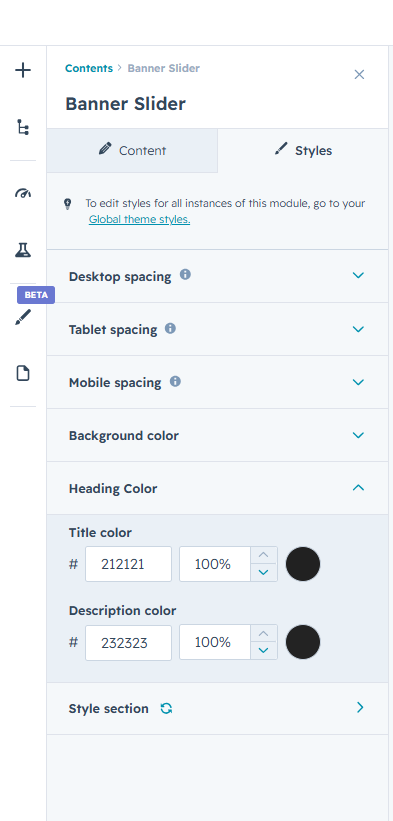Expand the Desktop spacing section
This screenshot has height=821, width=393.
tap(218, 276)
